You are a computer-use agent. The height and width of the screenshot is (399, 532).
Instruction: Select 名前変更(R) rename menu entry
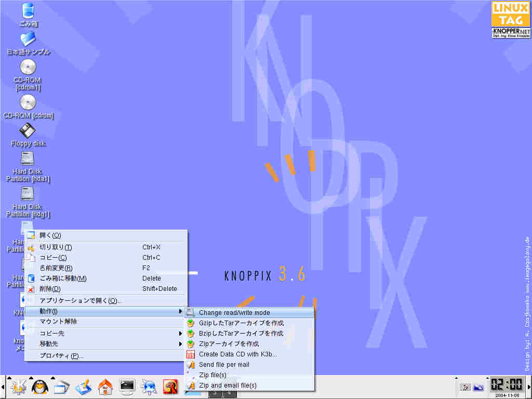106,268
